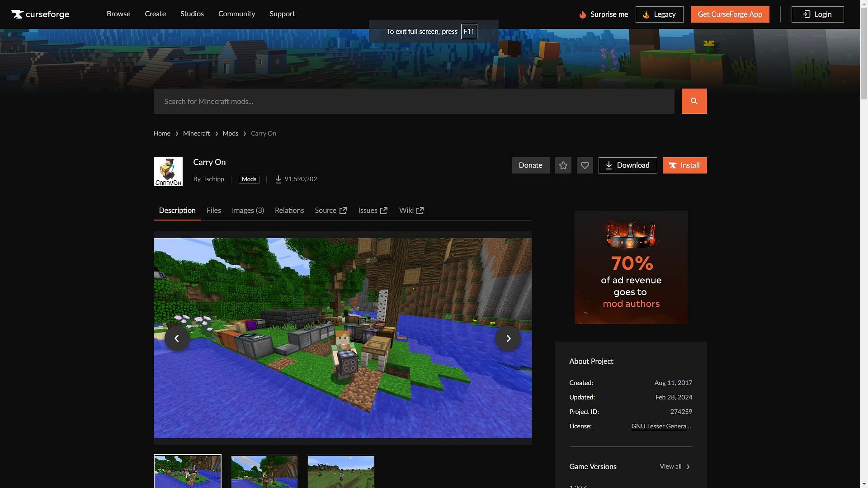Open Images (3) tab
Screen dimensions: 868x488
(248, 211)
